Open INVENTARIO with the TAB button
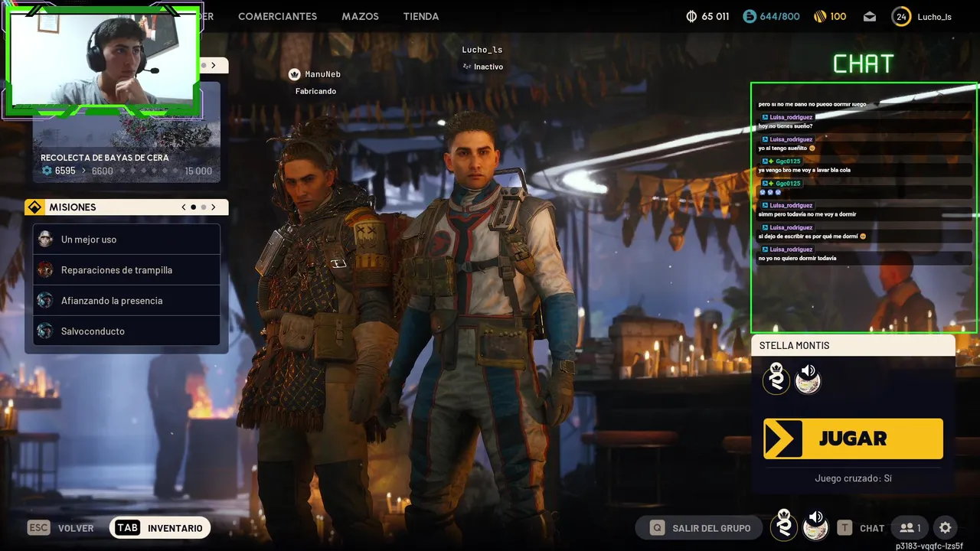980x551 pixels. pos(160,528)
